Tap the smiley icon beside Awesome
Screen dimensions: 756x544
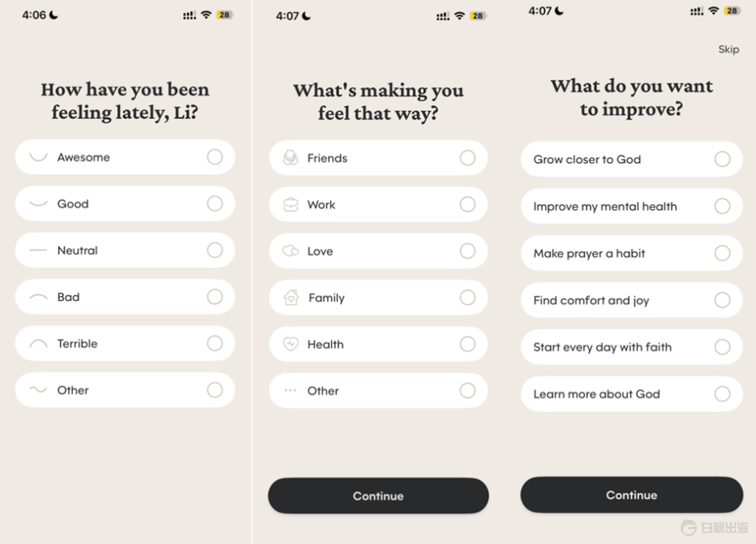point(38,157)
